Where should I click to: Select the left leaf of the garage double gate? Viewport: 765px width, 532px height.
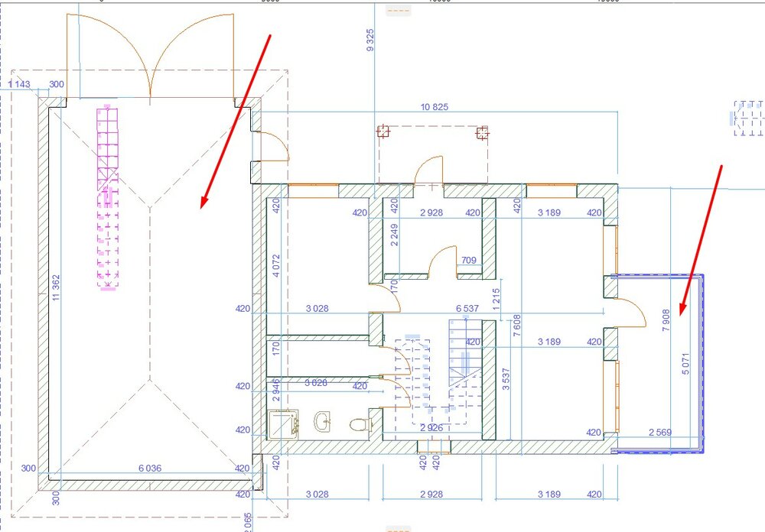pos(109,55)
